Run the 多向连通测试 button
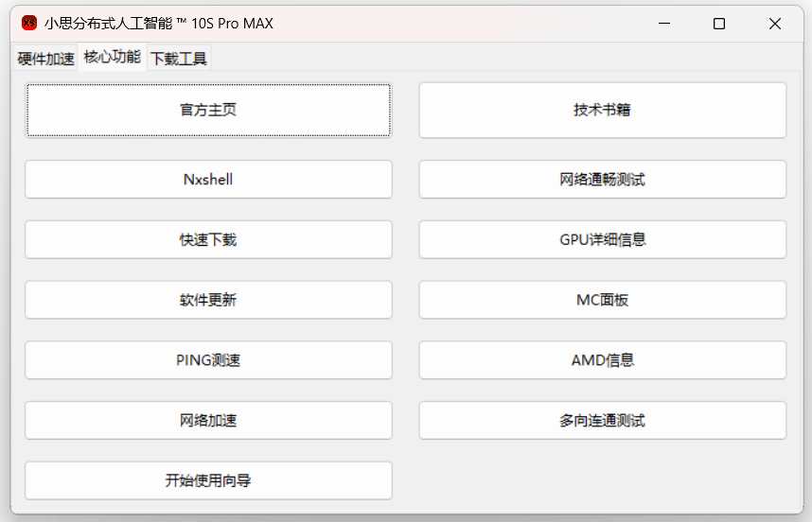This screenshot has height=522, width=812. [x=602, y=420]
